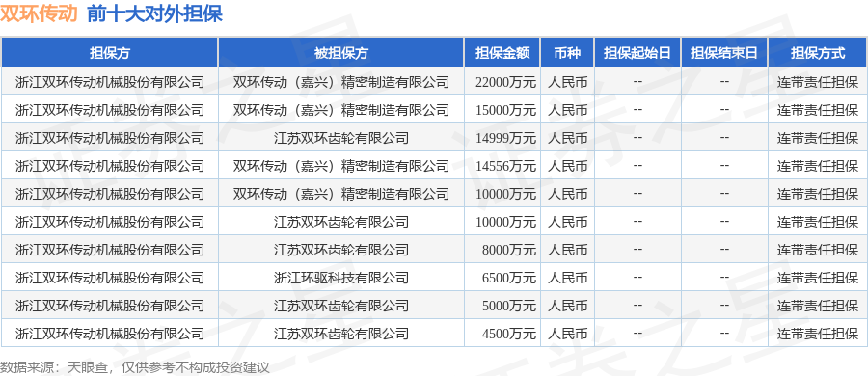Click 连带责任担保 in the 6500万元 row

click(818, 278)
